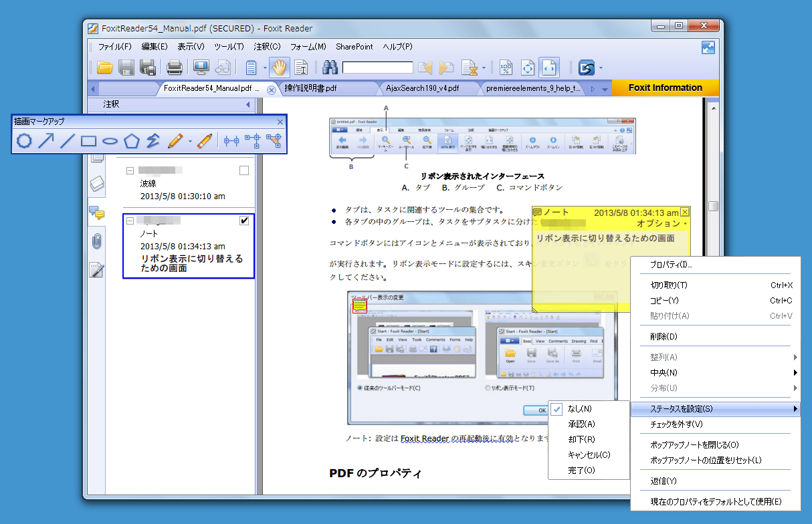Open the Signatures side panel icon
This screenshot has width=812, height=524.
coord(97,270)
